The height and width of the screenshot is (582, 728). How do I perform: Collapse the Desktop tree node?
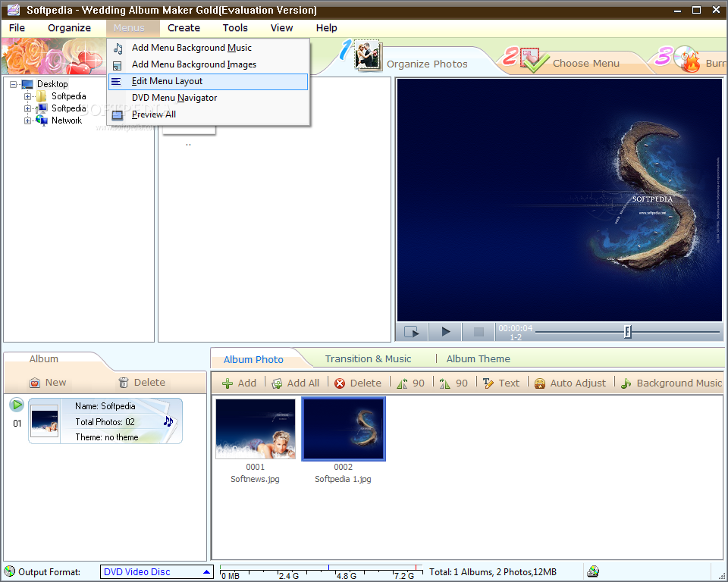13,84
